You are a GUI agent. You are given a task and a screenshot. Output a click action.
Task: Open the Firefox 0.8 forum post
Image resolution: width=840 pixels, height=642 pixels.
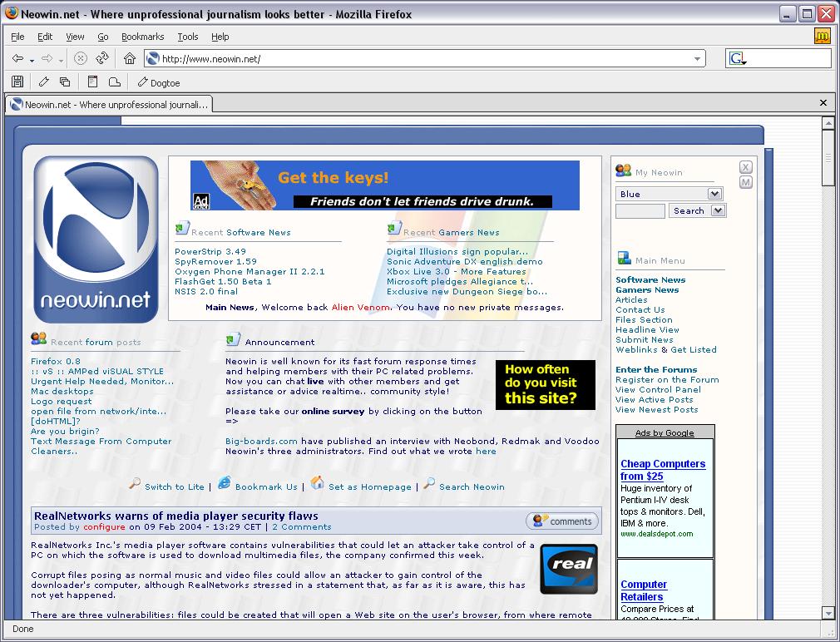pyautogui.click(x=55, y=361)
